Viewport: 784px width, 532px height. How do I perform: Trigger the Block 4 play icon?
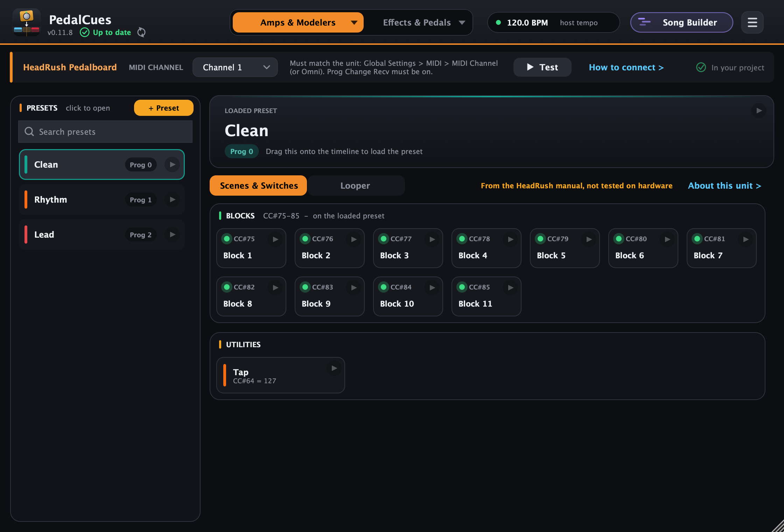coord(511,239)
